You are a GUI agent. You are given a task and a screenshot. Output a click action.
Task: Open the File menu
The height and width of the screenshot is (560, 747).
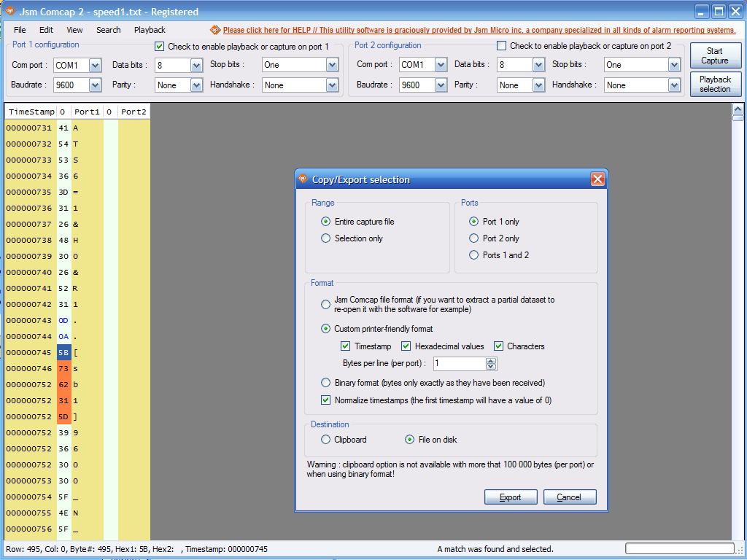pyautogui.click(x=20, y=30)
